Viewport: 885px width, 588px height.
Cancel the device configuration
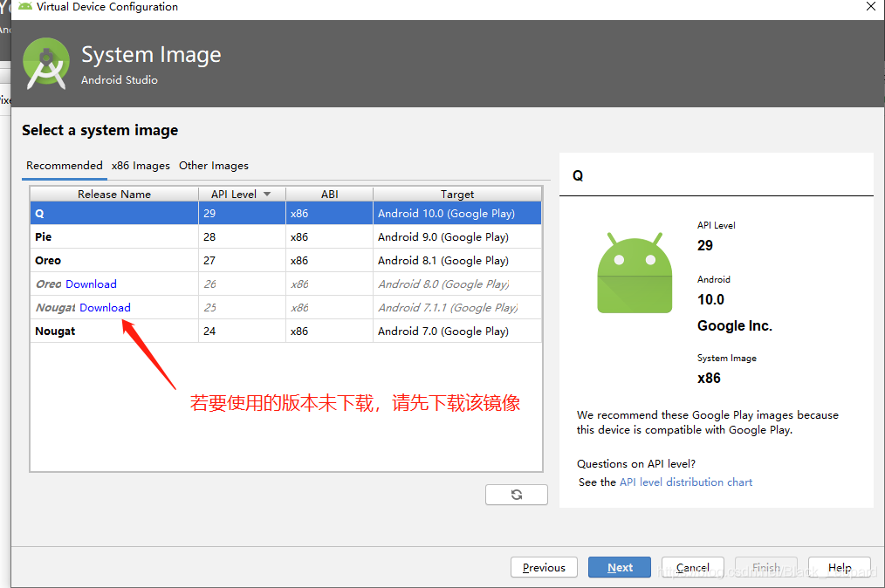pos(692,567)
